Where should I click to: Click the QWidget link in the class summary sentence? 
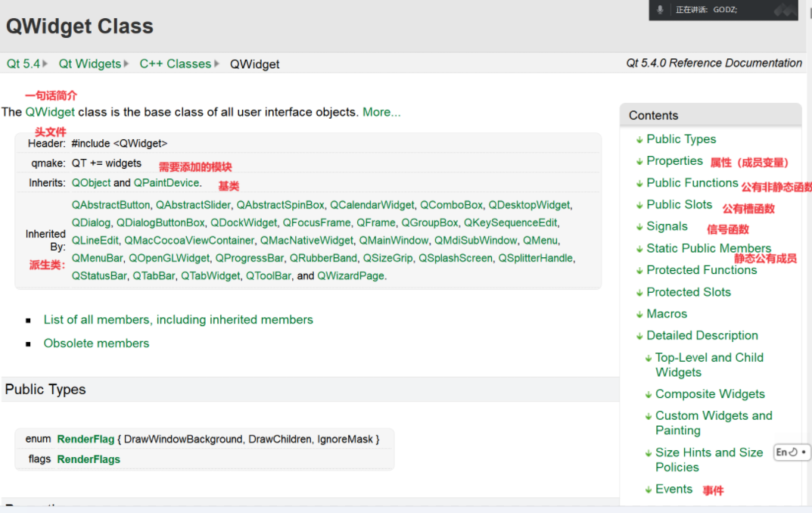point(50,112)
